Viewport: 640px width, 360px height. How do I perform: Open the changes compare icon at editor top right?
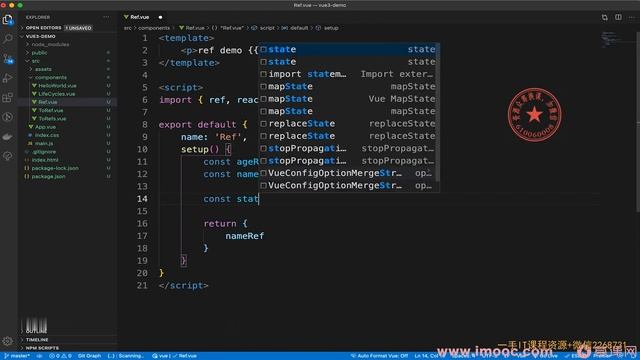(x=604, y=17)
